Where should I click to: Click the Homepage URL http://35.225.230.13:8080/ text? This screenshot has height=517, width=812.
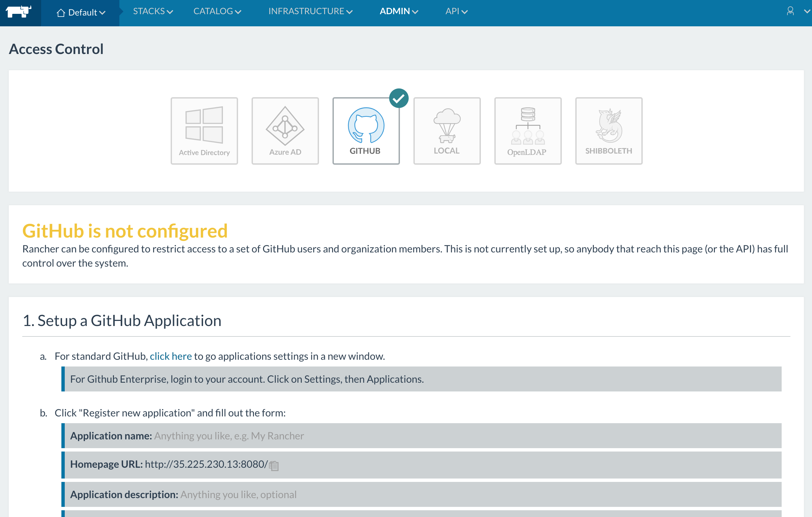click(206, 464)
